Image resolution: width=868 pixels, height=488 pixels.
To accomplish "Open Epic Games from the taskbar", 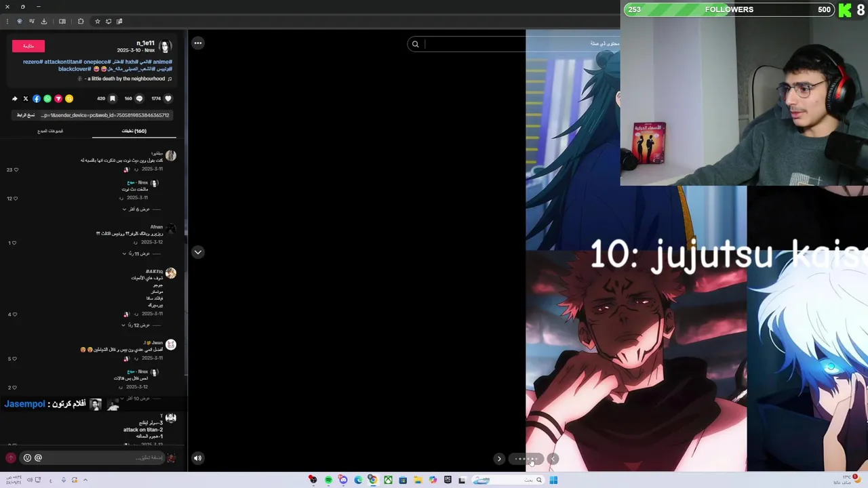I will pyautogui.click(x=448, y=481).
